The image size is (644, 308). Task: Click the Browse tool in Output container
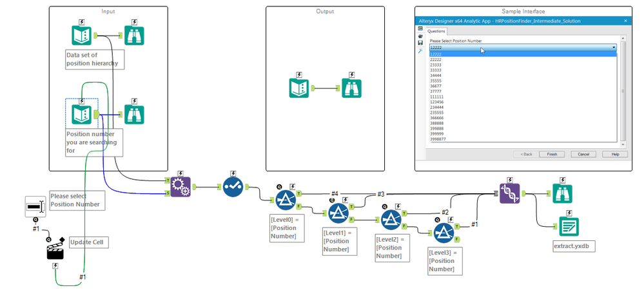tap(351, 88)
